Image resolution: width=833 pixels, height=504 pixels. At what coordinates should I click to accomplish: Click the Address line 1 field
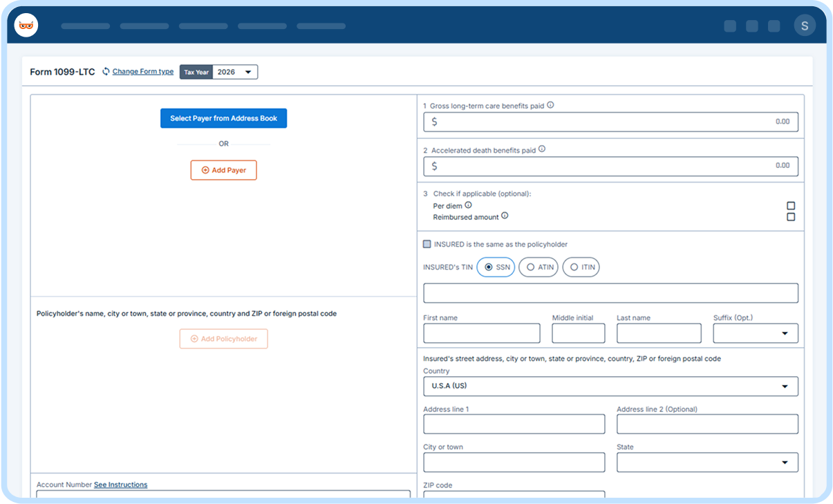coord(514,424)
